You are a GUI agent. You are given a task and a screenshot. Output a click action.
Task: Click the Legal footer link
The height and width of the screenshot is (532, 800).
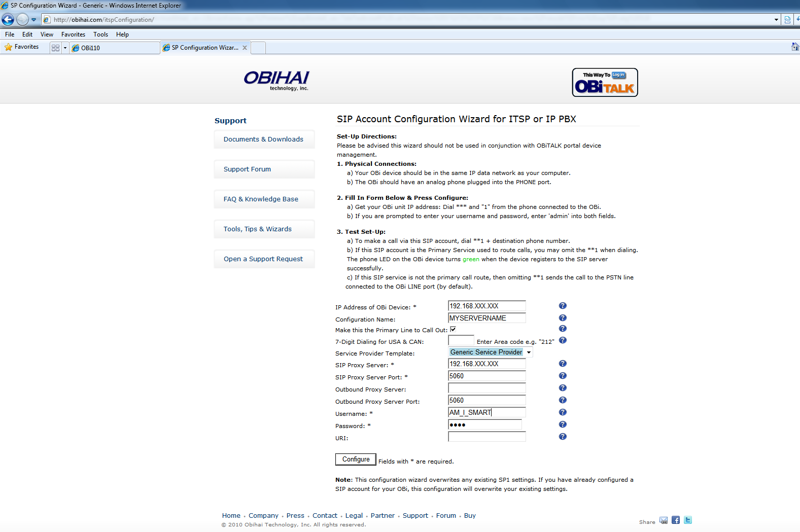click(x=354, y=516)
